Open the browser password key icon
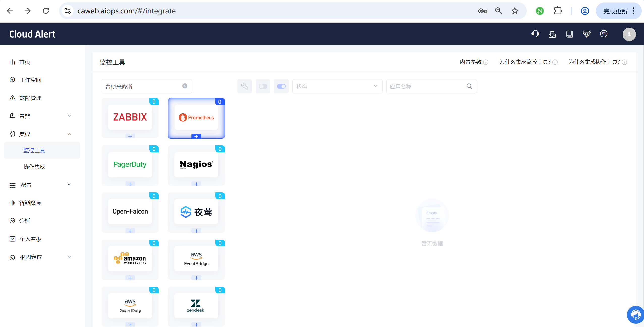Screen dimensions: 644x327 click(x=483, y=11)
